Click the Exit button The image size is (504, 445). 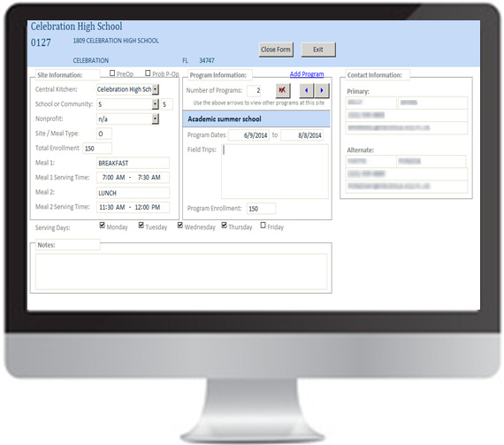click(318, 50)
